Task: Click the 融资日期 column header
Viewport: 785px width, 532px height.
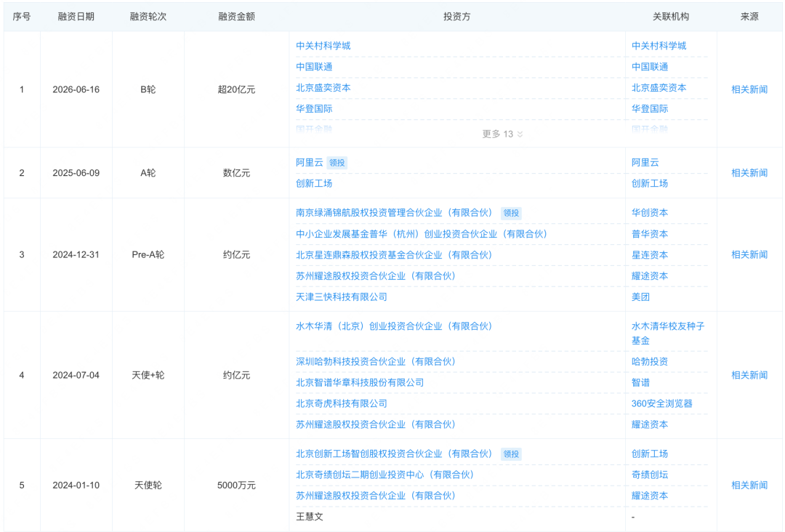Action: point(76,17)
